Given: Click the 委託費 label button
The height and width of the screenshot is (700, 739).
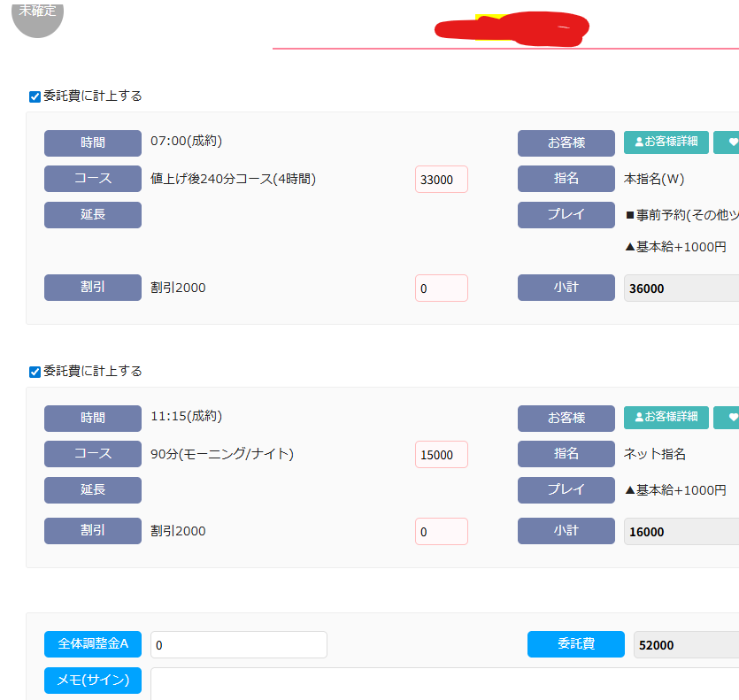Looking at the screenshot, I should coord(575,644).
